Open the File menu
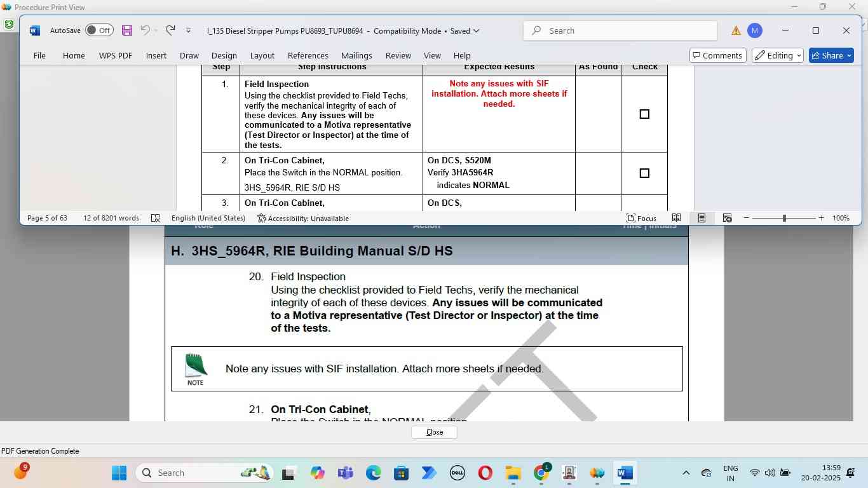Image resolution: width=868 pixels, height=488 pixels. pos(39,55)
